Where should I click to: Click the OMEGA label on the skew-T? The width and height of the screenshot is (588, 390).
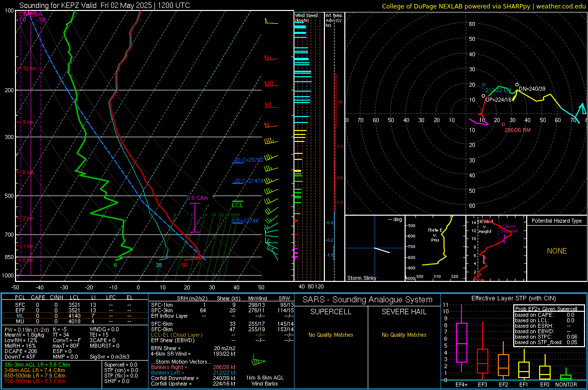[30, 14]
